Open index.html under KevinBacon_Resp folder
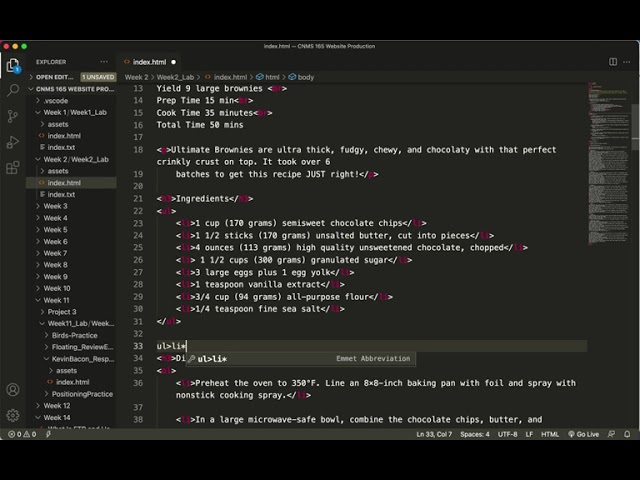This screenshot has width=640, height=480. [72, 382]
